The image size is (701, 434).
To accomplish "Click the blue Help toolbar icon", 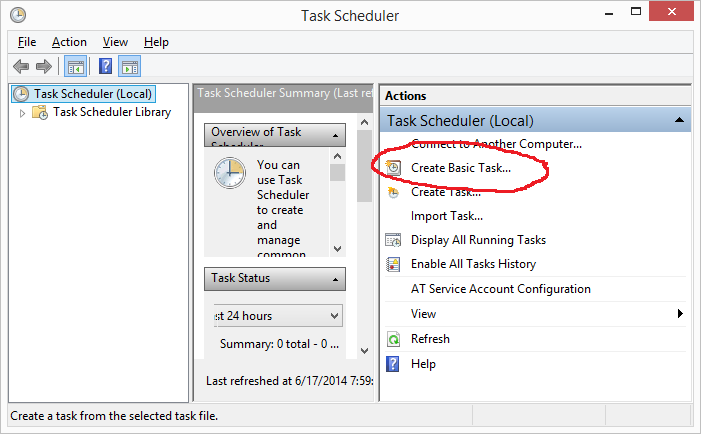I will tap(106, 66).
